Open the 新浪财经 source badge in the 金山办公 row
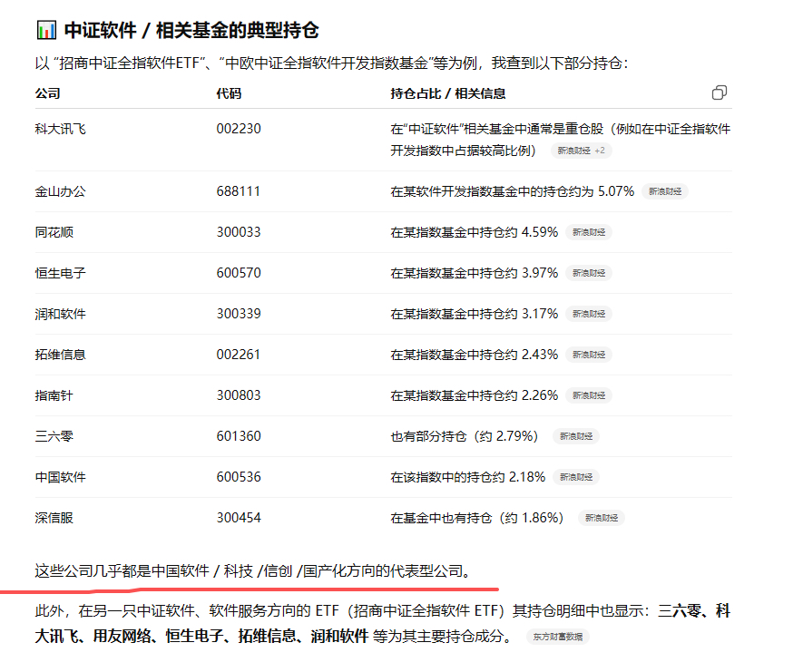This screenshot has height=672, width=803. tap(665, 191)
